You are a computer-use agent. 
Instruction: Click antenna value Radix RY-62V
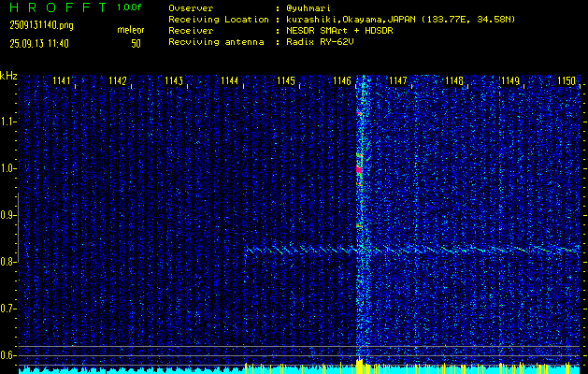click(x=320, y=42)
